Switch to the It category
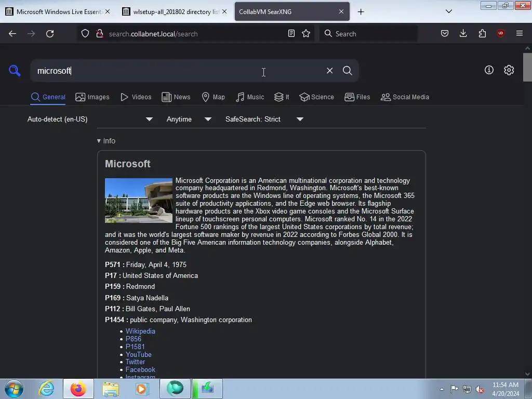This screenshot has width=532, height=399. click(x=282, y=97)
